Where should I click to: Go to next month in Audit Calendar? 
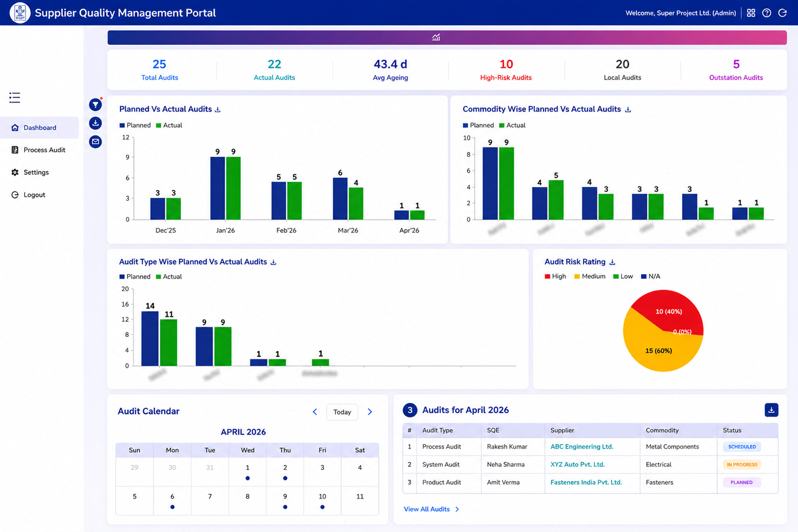[370, 412]
